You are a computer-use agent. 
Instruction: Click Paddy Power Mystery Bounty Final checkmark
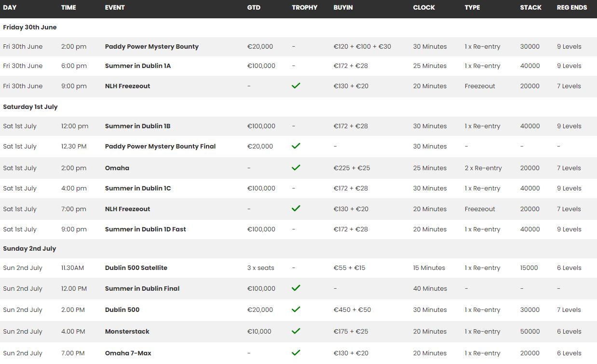click(296, 146)
